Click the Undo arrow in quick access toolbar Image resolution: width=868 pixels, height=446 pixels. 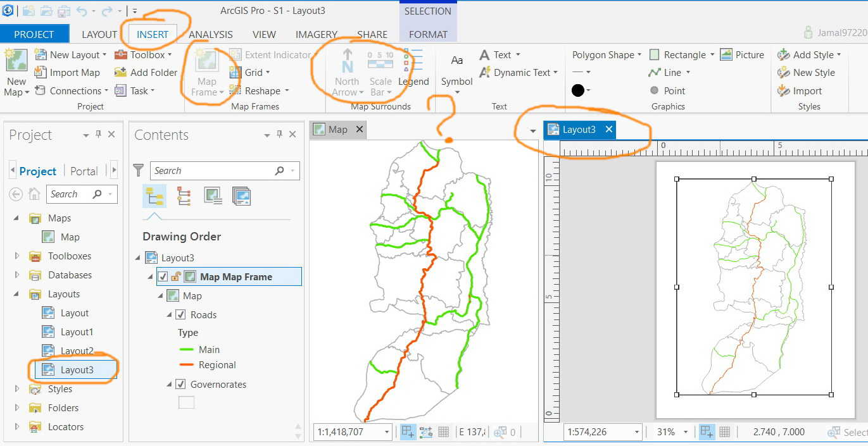tap(81, 11)
